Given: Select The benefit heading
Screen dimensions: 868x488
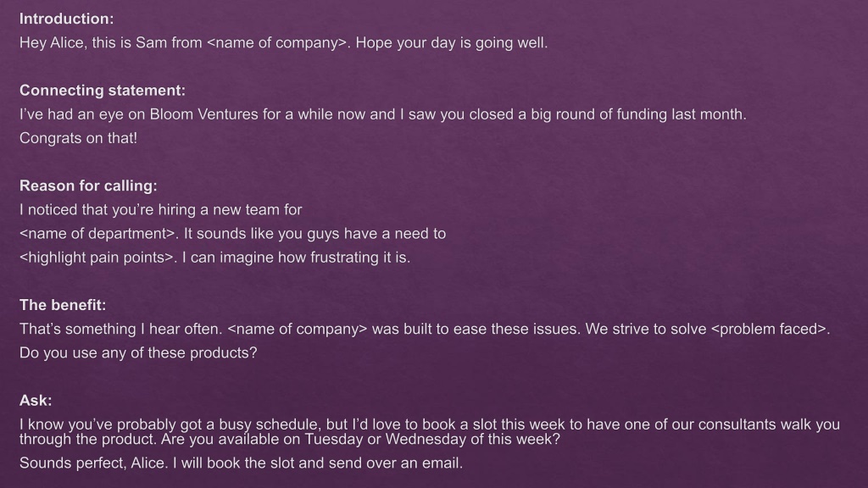Looking at the screenshot, I should click(x=63, y=305).
